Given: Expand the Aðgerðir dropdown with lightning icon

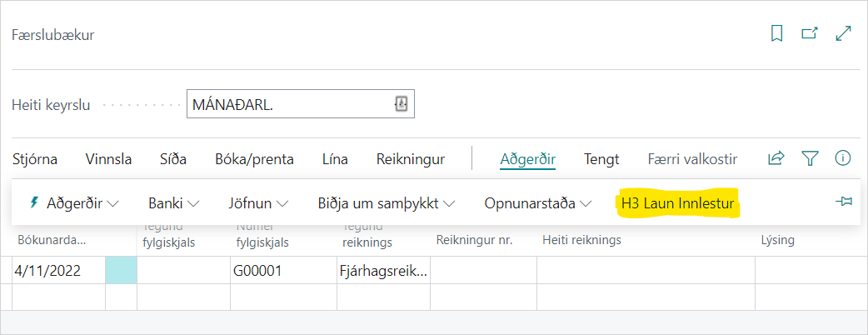Looking at the screenshot, I should point(73,202).
